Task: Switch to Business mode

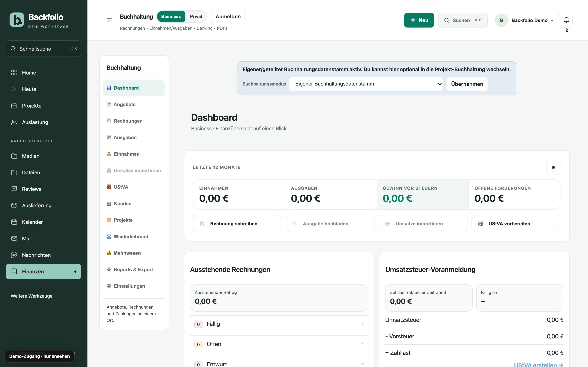Action: pyautogui.click(x=171, y=17)
